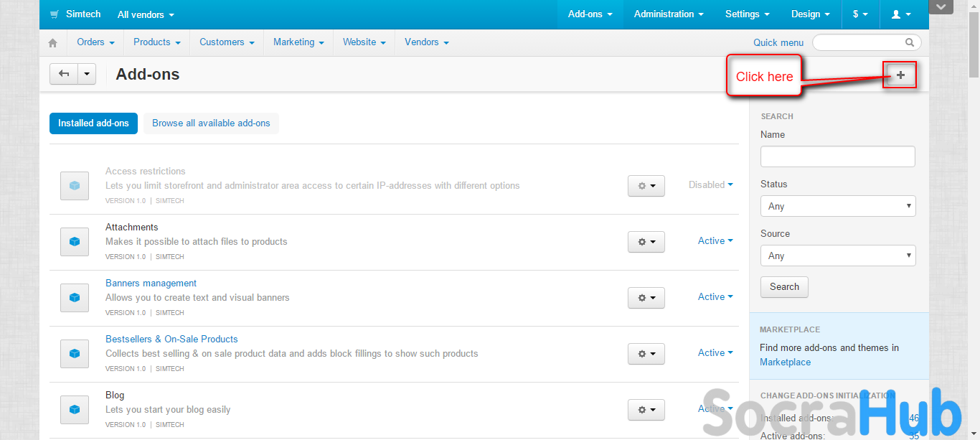The height and width of the screenshot is (440, 980).
Task: Expand the Source dropdown in search panel
Action: (x=837, y=256)
